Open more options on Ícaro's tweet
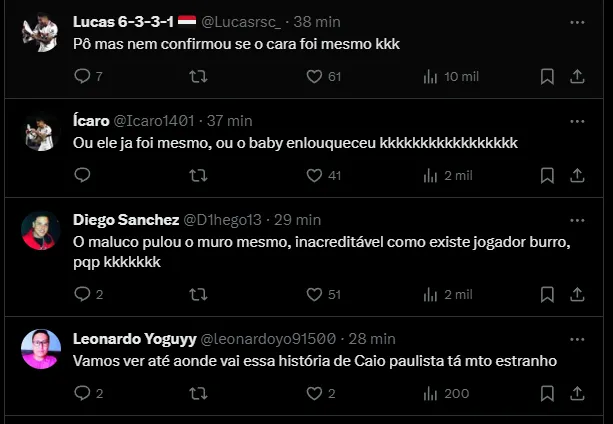This screenshot has height=424, width=613. point(577,120)
